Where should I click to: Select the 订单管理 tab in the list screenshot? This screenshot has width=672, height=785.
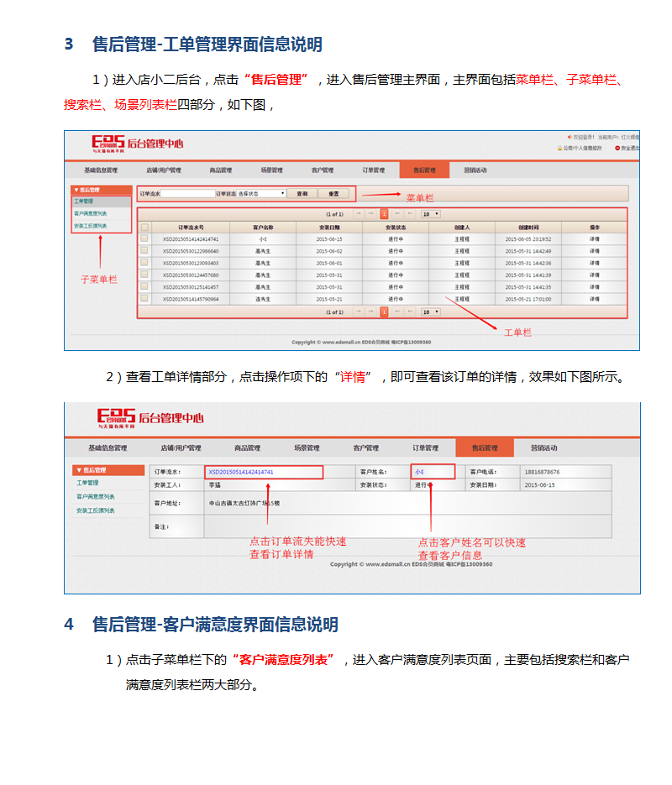coord(374,170)
